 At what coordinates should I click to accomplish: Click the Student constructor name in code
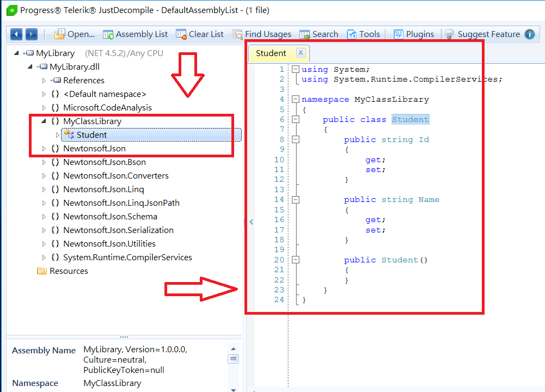[400, 260]
